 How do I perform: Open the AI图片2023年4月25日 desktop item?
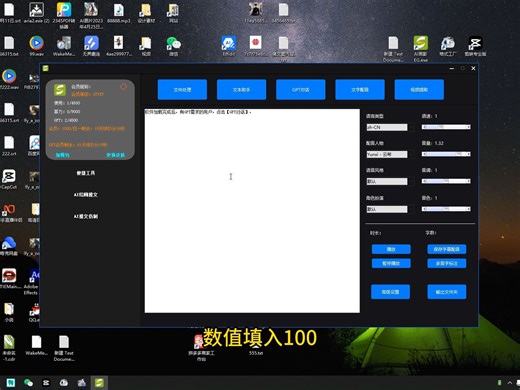click(91, 15)
